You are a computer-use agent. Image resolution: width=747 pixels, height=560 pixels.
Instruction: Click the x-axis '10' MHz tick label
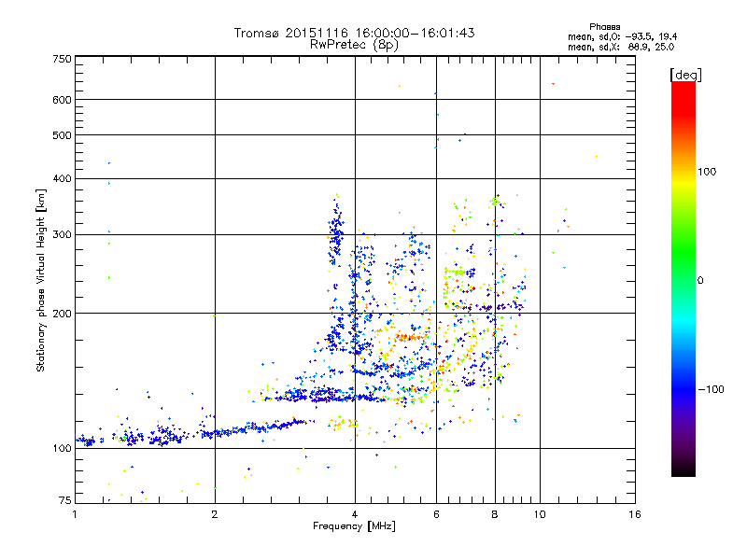(540, 514)
